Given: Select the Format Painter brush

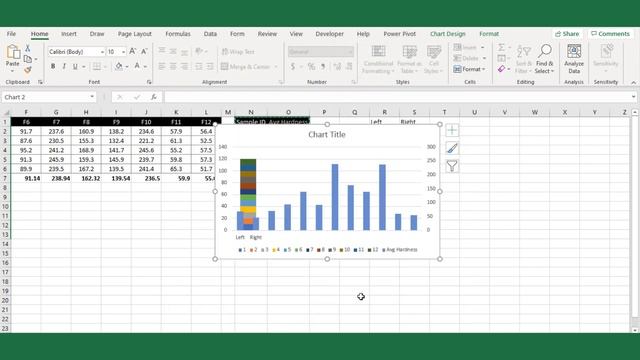Looking at the screenshot, I should click(x=27, y=70).
